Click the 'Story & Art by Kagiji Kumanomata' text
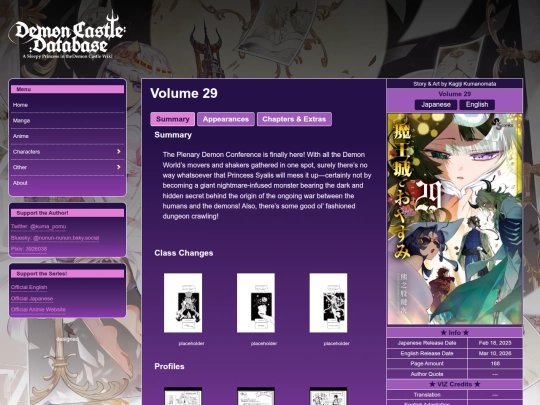Image resolution: width=540 pixels, height=405 pixels. click(x=455, y=84)
